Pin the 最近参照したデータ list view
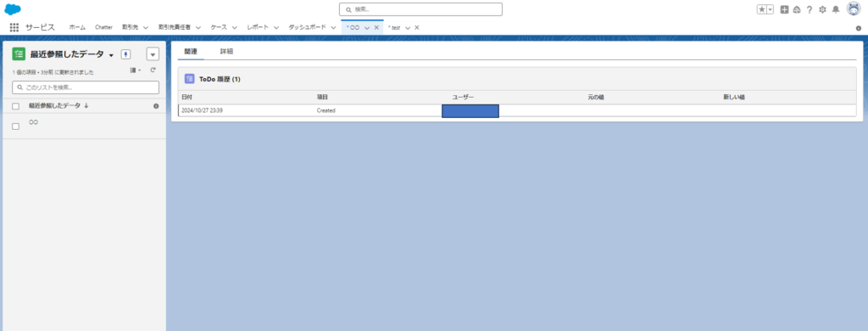This screenshot has height=331, width=868. 125,53
